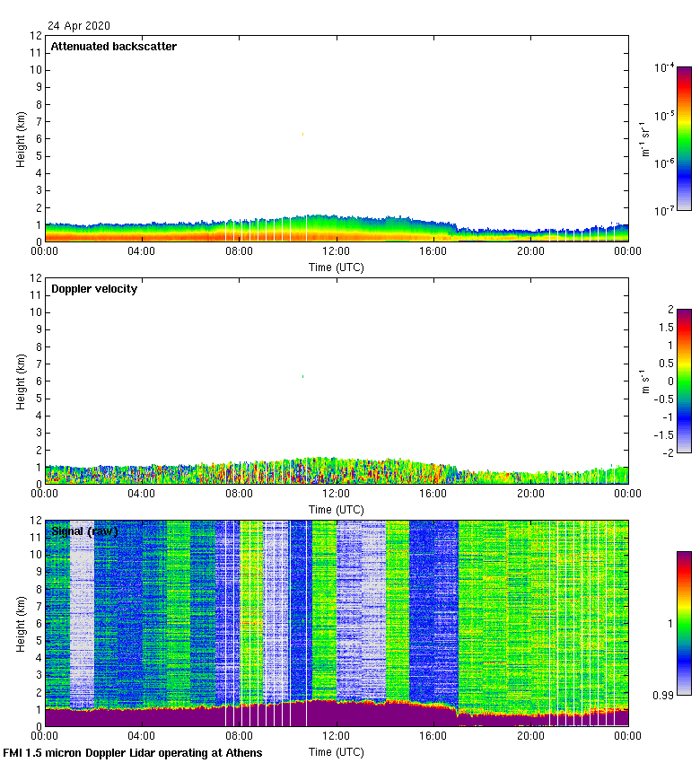700x763 pixels.
Task: Click 'Time (UTC)' label under raw signal plot
Action: click(337, 751)
